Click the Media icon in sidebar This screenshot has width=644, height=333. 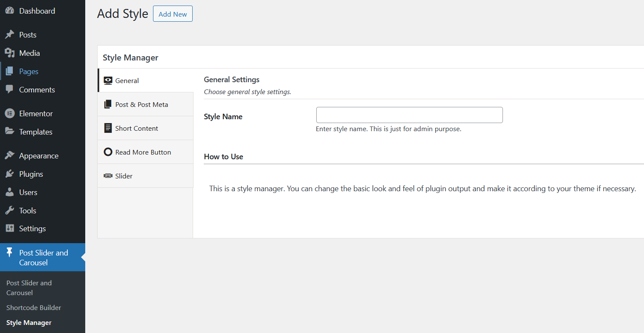(9, 53)
